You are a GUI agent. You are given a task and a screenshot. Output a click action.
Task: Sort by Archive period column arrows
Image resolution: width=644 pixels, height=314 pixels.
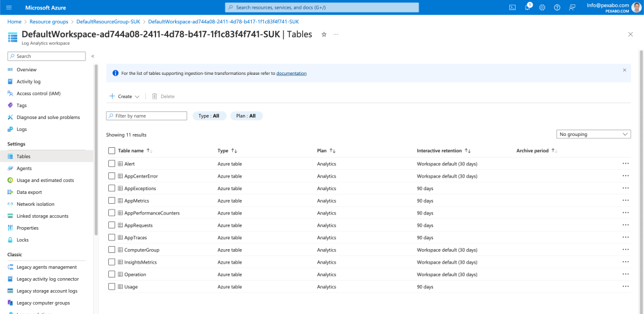(x=554, y=150)
